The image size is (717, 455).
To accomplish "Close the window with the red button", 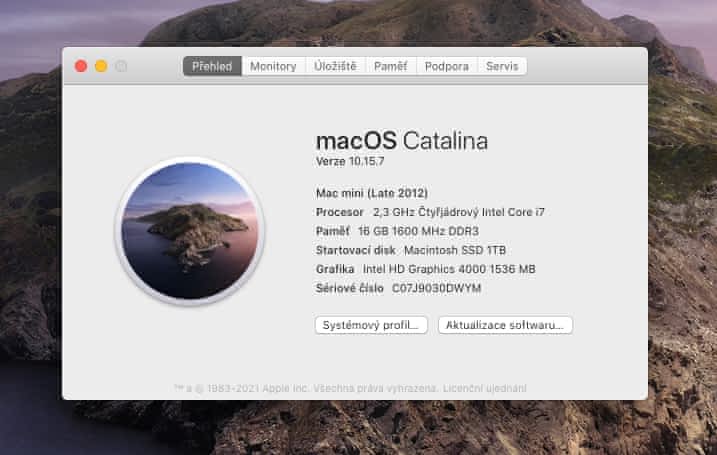I will (81, 66).
